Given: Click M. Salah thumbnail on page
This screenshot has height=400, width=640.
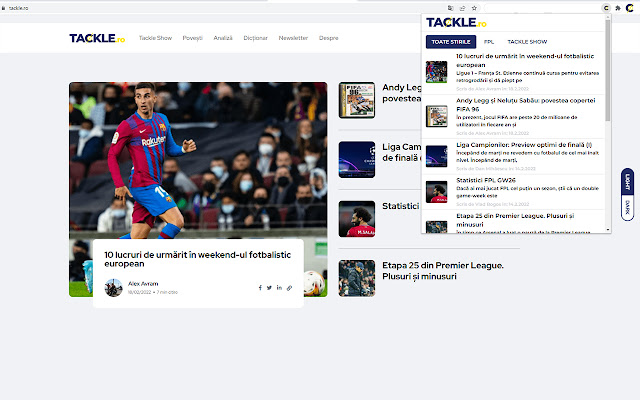Looking at the screenshot, I should pos(357,219).
